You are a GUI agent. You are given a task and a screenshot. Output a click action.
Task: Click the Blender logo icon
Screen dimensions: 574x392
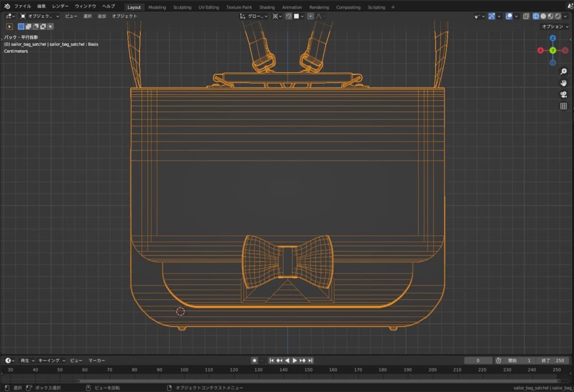pyautogui.click(x=7, y=7)
